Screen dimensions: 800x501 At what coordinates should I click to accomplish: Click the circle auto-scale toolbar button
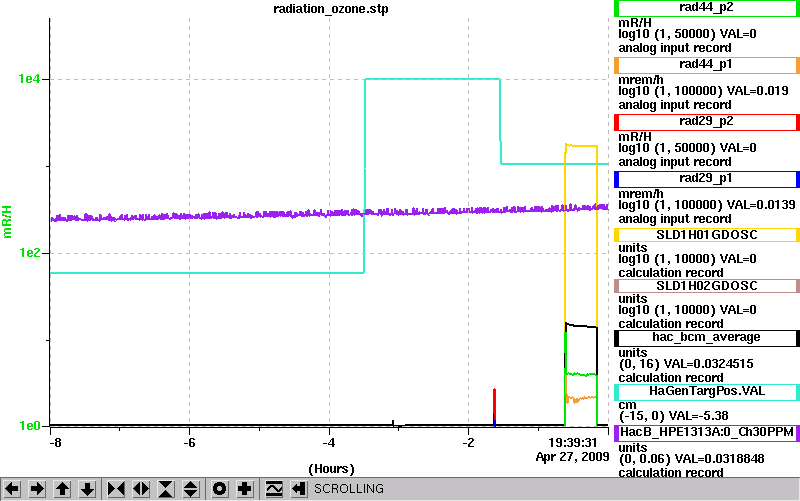(219, 489)
